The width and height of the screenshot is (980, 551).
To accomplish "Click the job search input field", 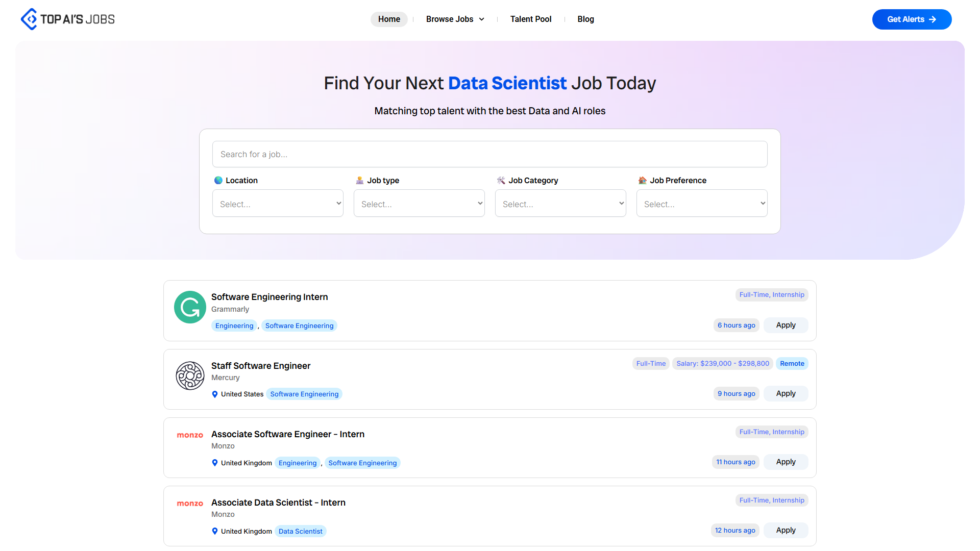I will (489, 154).
